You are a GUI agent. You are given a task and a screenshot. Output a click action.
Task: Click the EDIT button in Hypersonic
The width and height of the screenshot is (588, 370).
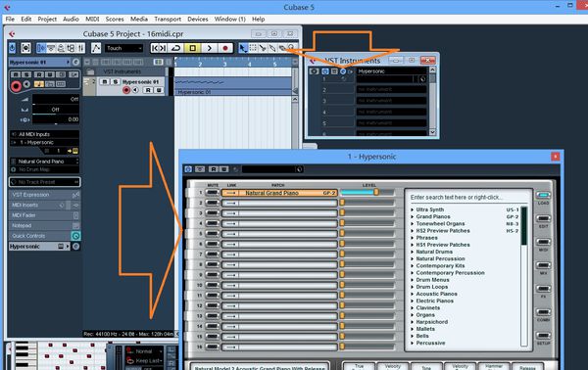tap(543, 218)
